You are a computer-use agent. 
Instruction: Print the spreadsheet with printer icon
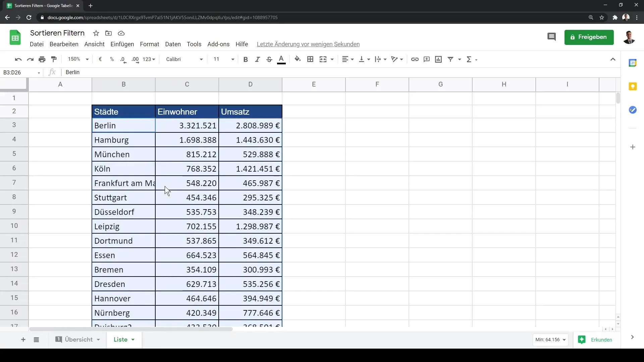coord(42,59)
